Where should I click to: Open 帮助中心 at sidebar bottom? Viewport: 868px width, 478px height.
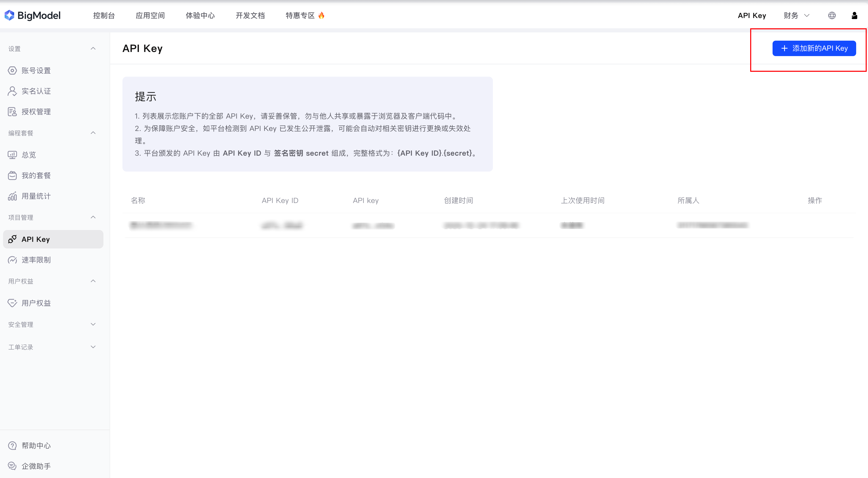click(x=36, y=445)
